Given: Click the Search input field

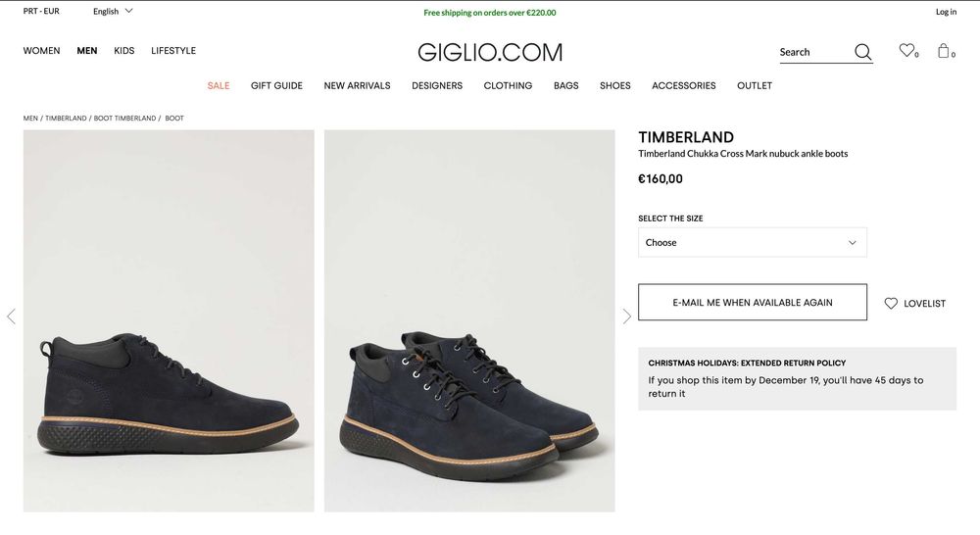Looking at the screenshot, I should 813,52.
